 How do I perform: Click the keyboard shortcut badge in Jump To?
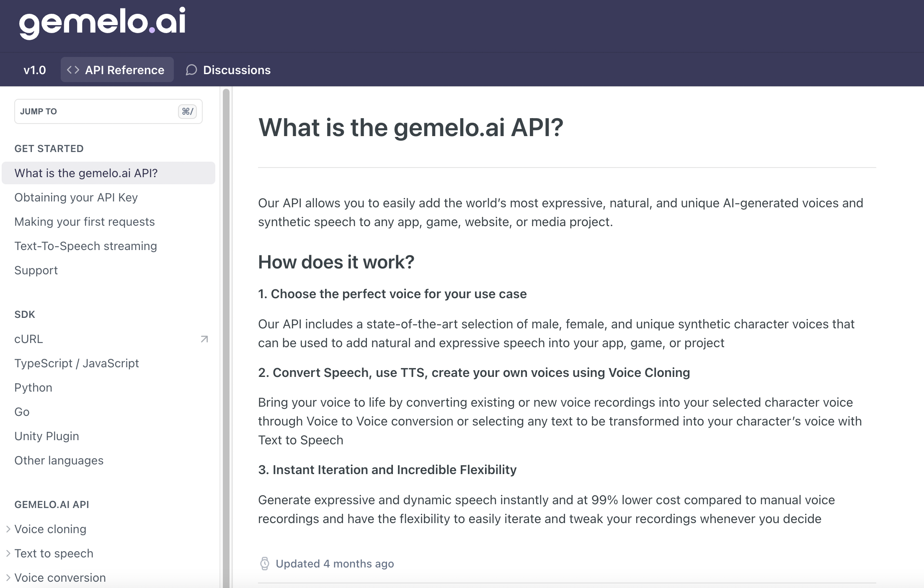(x=187, y=111)
